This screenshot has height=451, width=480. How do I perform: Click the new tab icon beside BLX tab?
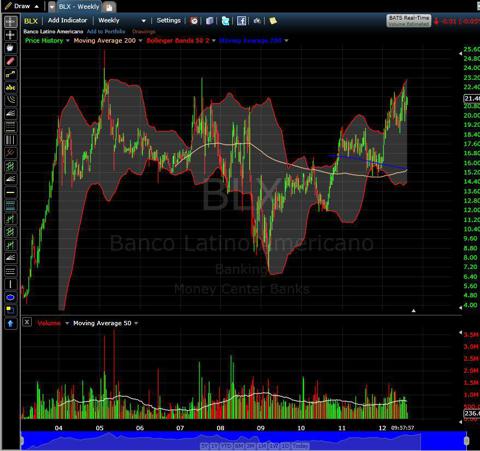click(x=109, y=7)
